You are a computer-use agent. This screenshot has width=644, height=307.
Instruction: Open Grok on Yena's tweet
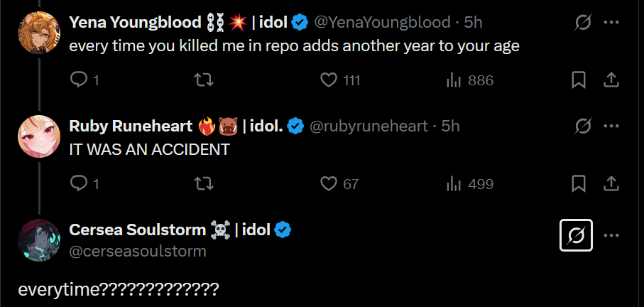pos(583,23)
